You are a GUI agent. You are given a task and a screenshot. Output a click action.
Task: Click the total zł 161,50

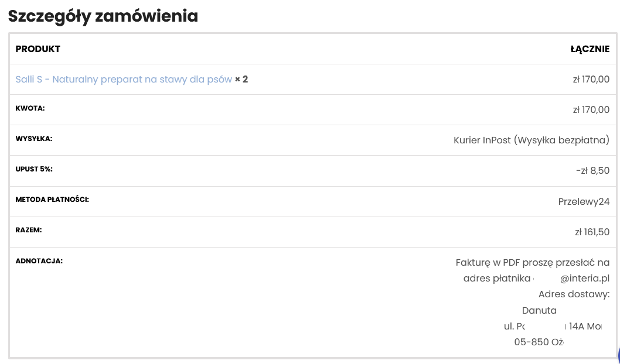click(592, 232)
